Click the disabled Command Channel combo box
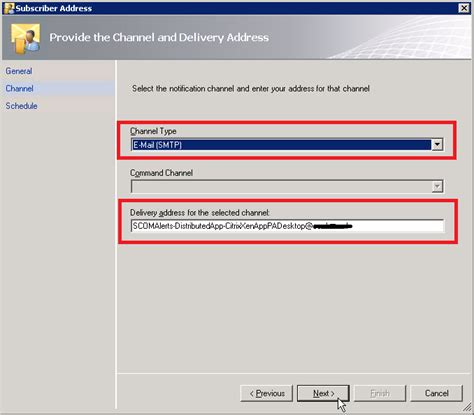Screen dimensions: 474x415 click(x=287, y=186)
